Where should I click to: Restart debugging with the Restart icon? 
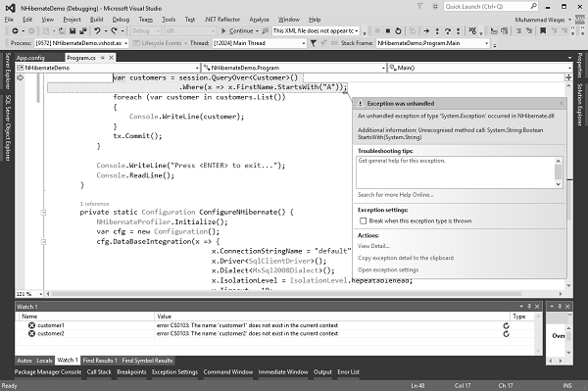click(398, 30)
